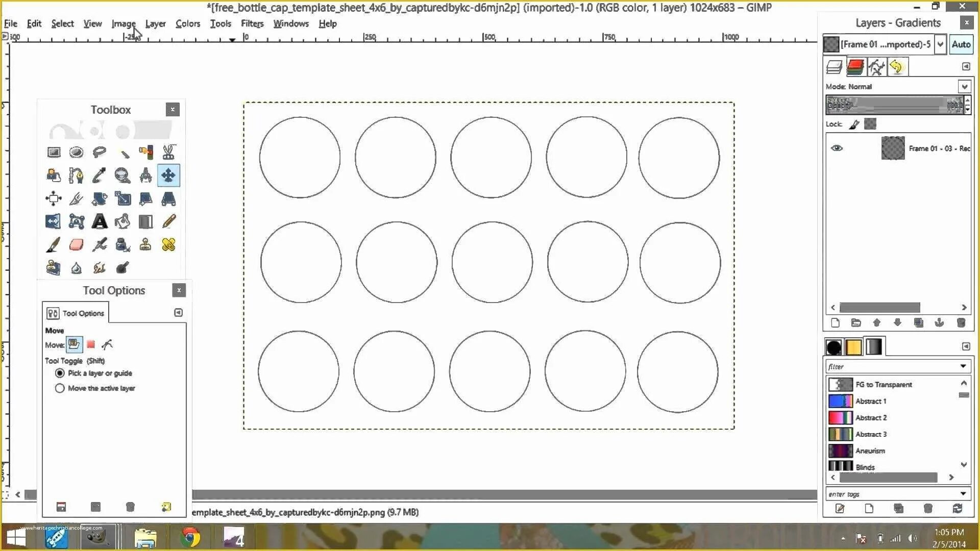Select 'Pick a layer or guide' option

point(60,373)
